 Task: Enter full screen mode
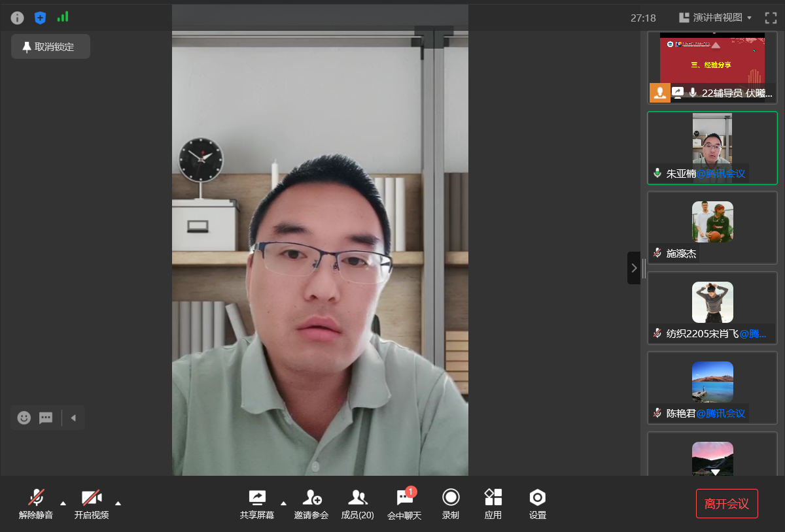[x=771, y=18]
